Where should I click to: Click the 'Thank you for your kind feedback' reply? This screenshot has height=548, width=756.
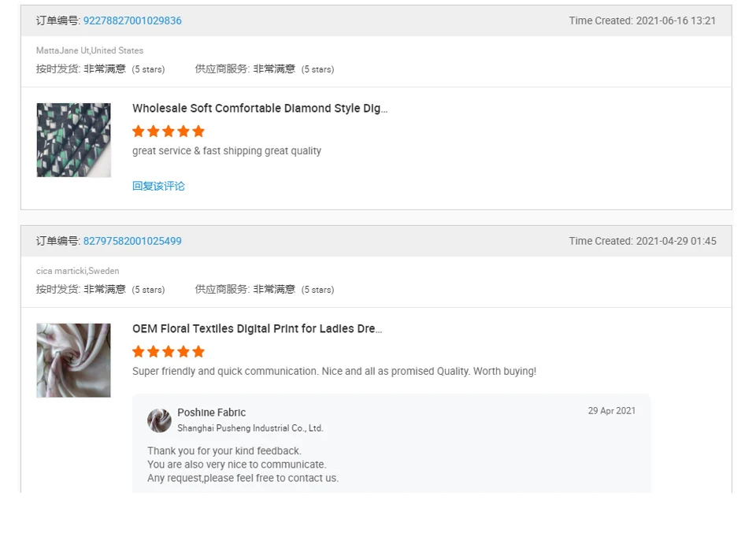coord(224,451)
